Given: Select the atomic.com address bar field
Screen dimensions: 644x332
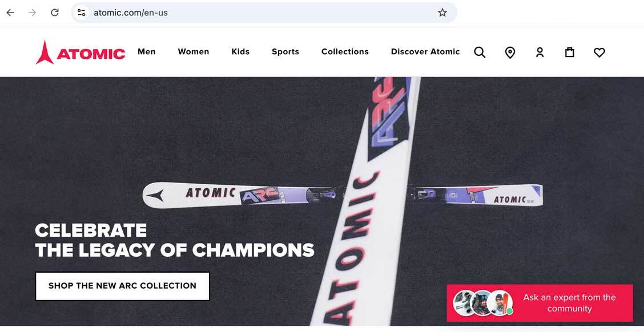Looking at the screenshot, I should pos(264,13).
